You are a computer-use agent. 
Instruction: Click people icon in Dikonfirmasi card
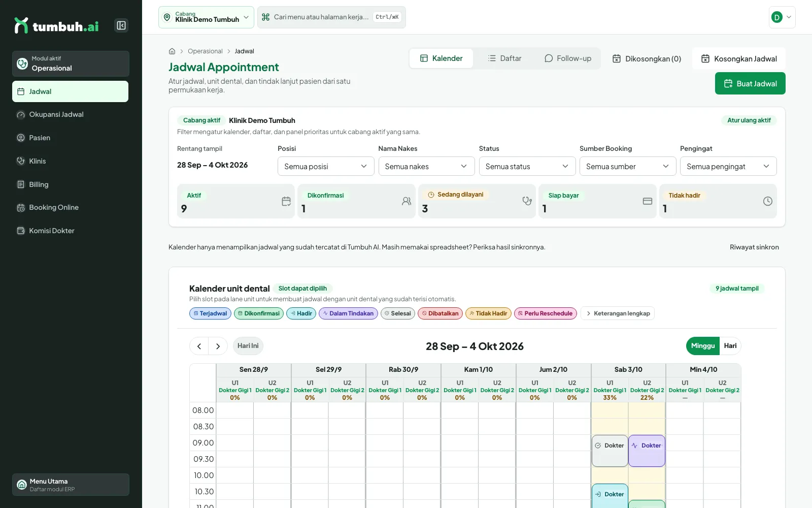coord(407,201)
